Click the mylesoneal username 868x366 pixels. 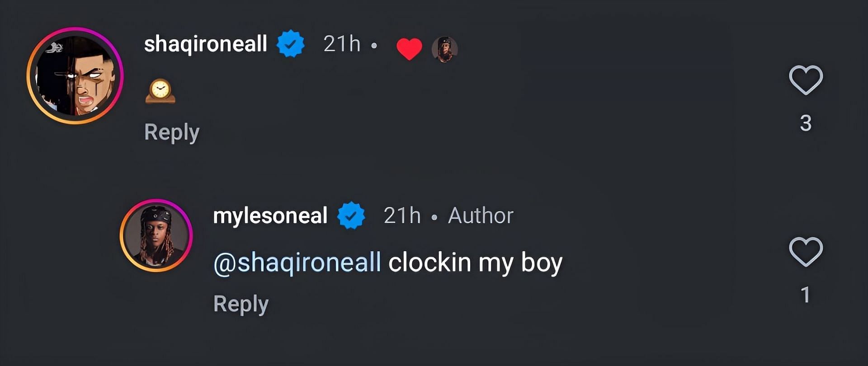(x=270, y=216)
